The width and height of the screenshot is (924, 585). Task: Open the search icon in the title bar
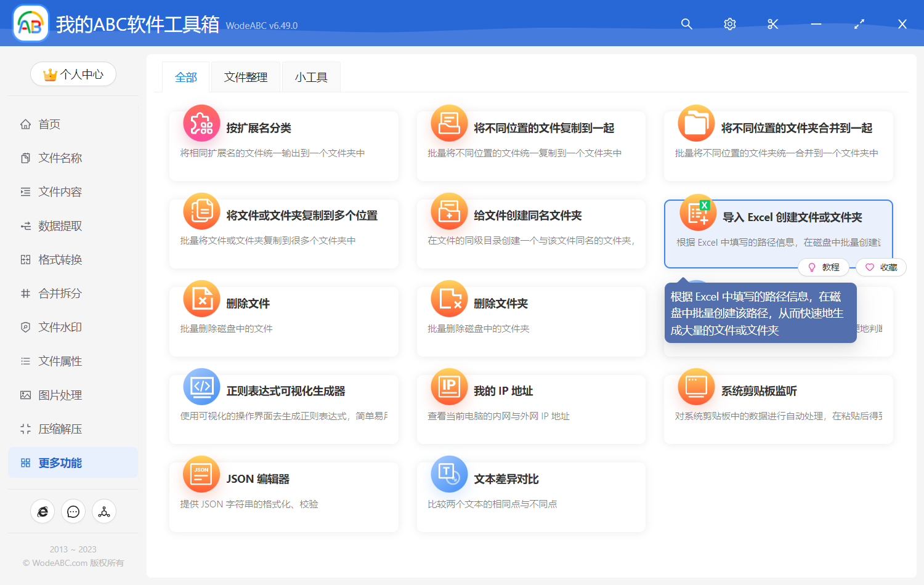pyautogui.click(x=686, y=24)
